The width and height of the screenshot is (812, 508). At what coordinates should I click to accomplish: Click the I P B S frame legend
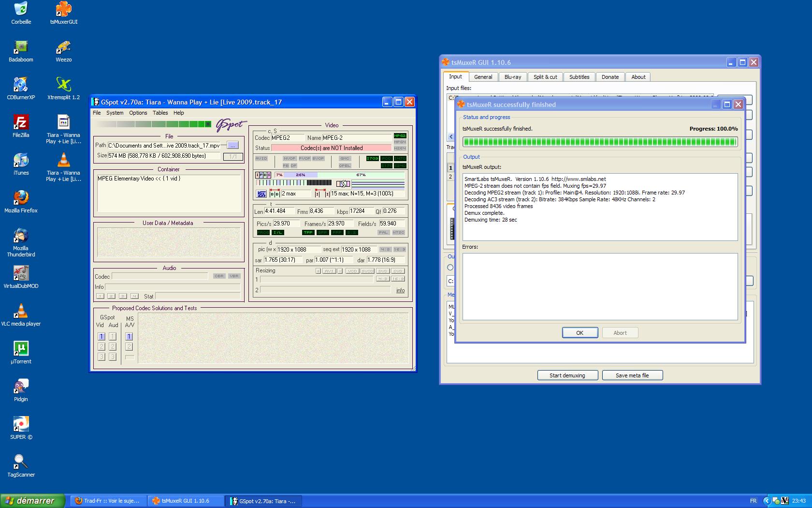coord(263,175)
